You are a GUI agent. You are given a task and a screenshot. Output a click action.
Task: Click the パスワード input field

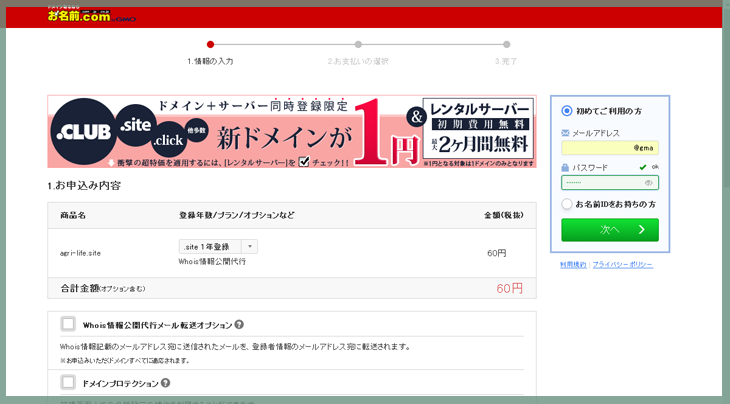tap(610, 182)
